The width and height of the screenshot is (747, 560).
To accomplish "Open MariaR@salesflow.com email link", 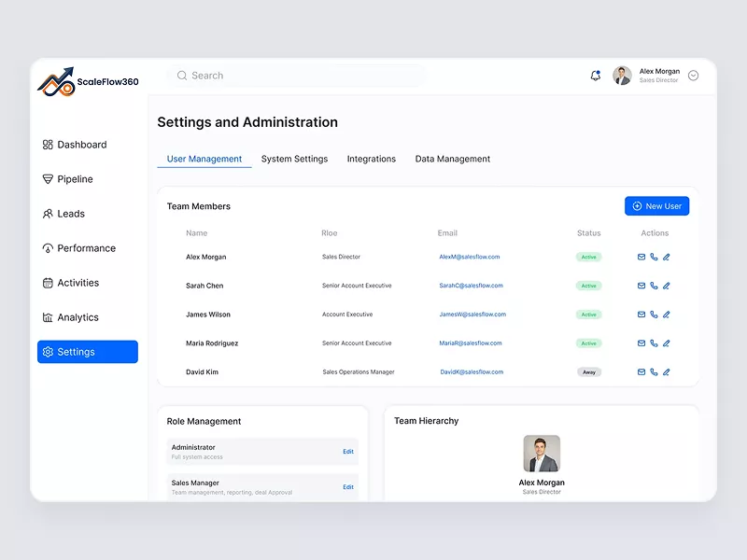I will point(471,343).
